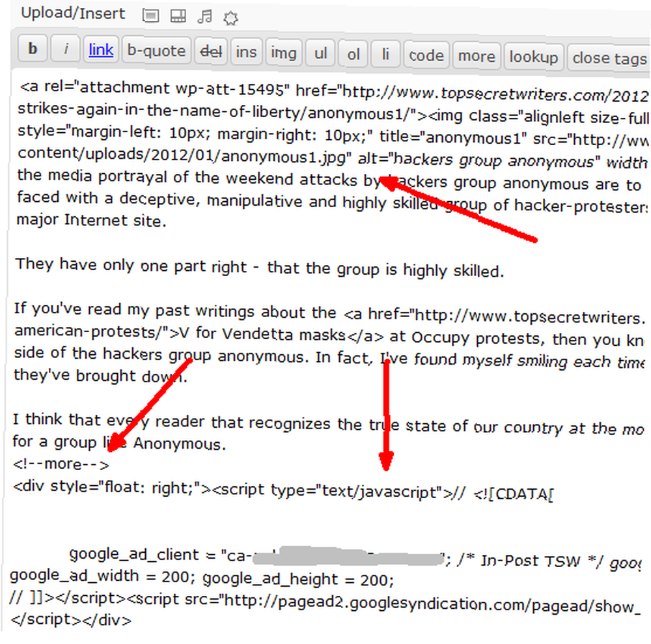Insert code tag with code button
The image size is (651, 644).
coord(426,55)
